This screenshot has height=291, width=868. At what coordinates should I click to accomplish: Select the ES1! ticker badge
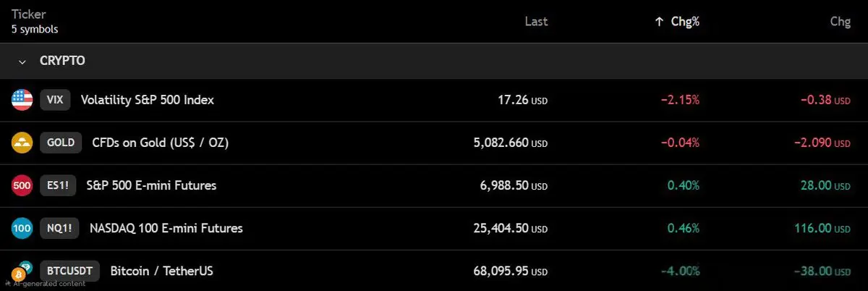(x=58, y=185)
